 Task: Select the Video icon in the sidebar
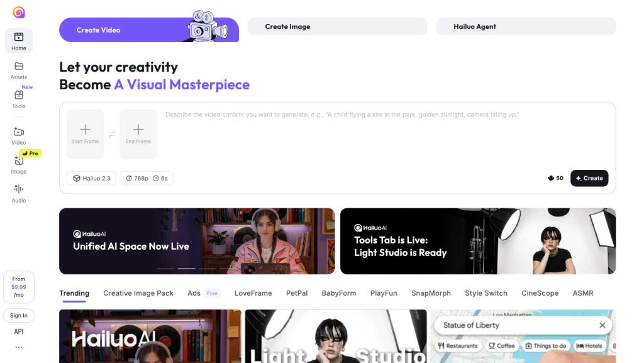19,132
